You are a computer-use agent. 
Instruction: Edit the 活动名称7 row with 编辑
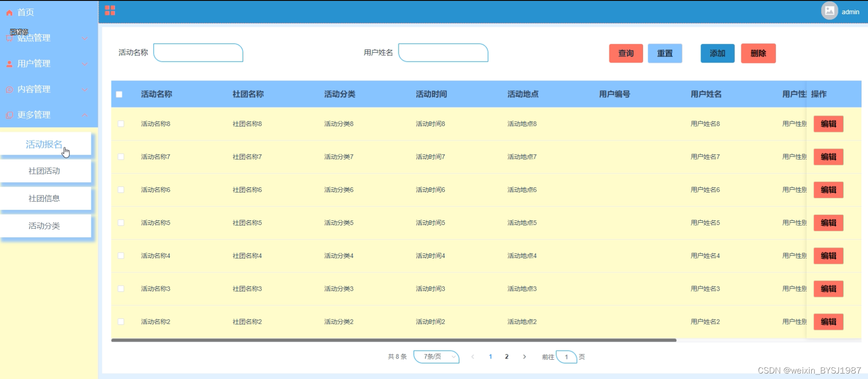pos(828,157)
